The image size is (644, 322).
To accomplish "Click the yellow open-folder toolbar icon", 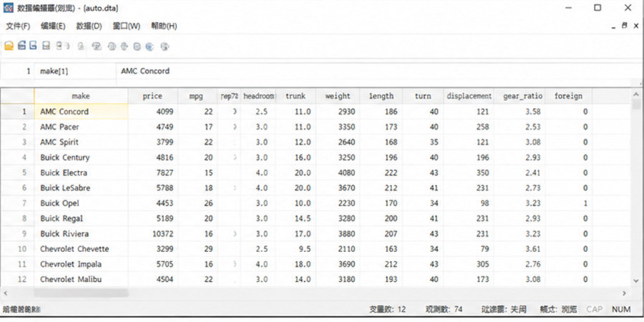I will click(x=9, y=46).
